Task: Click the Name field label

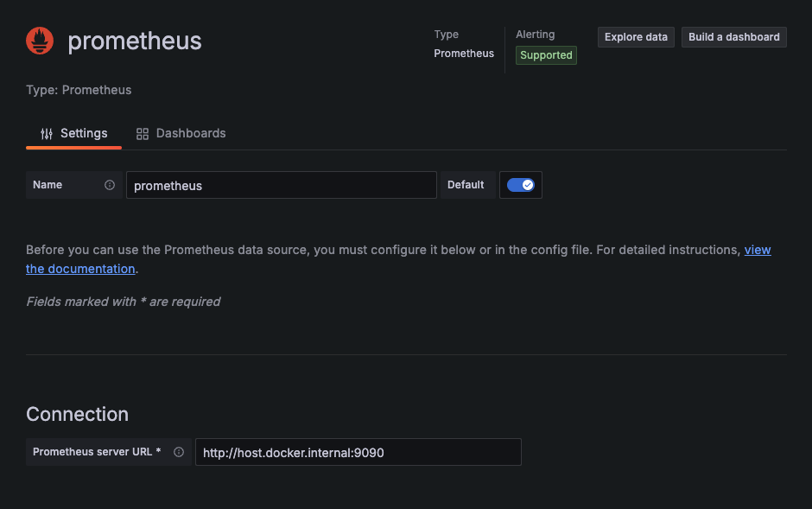Action: [x=48, y=185]
